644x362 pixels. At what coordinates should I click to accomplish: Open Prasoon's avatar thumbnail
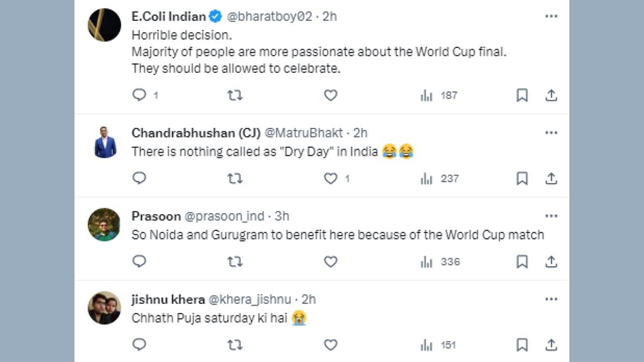click(x=104, y=225)
